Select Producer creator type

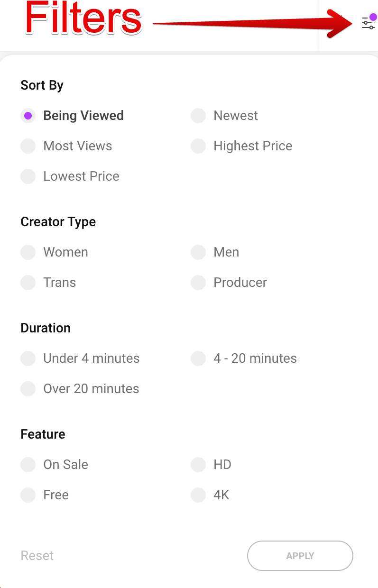click(198, 283)
